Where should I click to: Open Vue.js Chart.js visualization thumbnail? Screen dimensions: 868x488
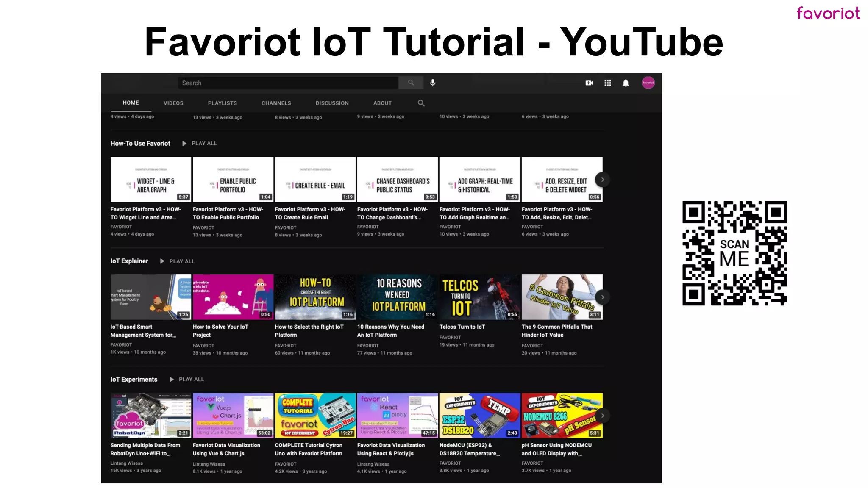tap(233, 416)
